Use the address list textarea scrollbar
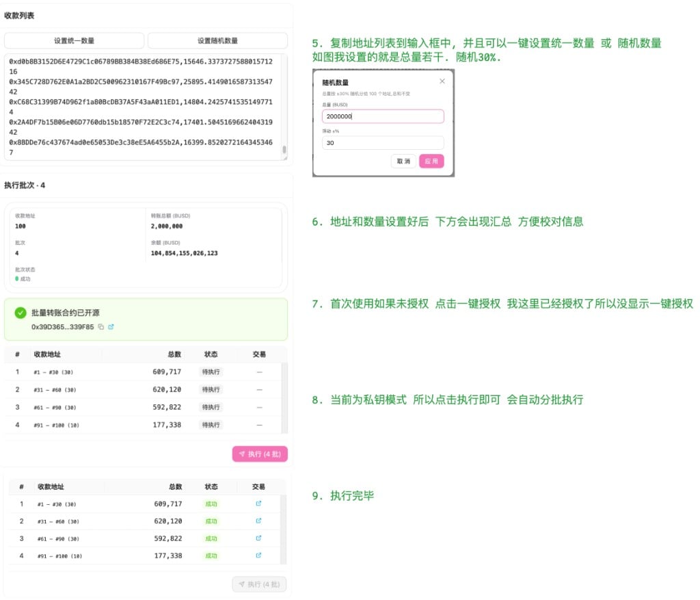The height and width of the screenshot is (600, 700). [x=284, y=150]
